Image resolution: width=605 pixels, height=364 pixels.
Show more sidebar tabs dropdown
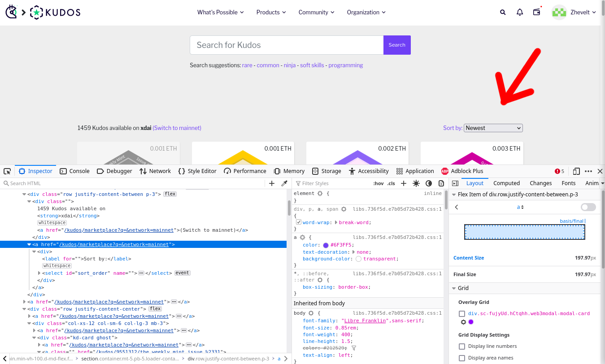click(602, 183)
